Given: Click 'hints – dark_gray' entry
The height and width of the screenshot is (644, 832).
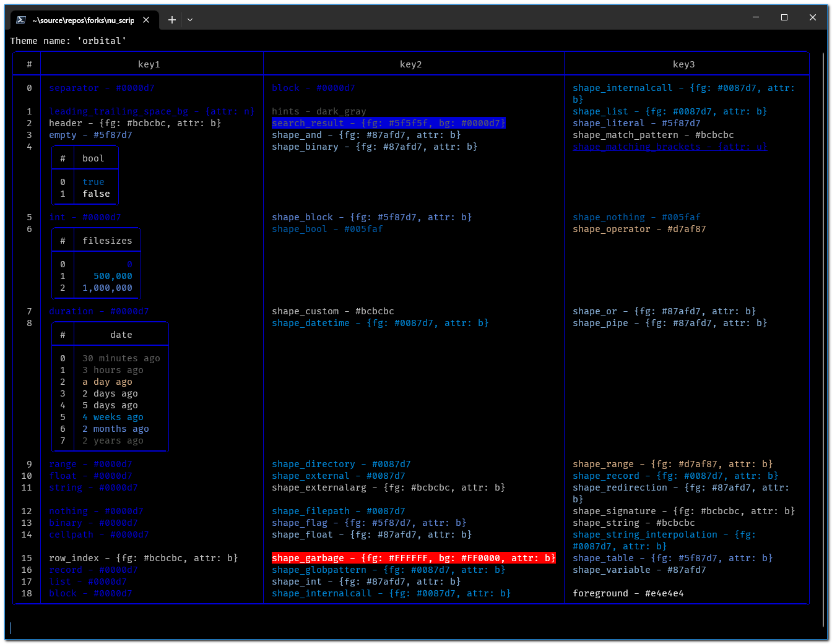Looking at the screenshot, I should [x=319, y=111].
